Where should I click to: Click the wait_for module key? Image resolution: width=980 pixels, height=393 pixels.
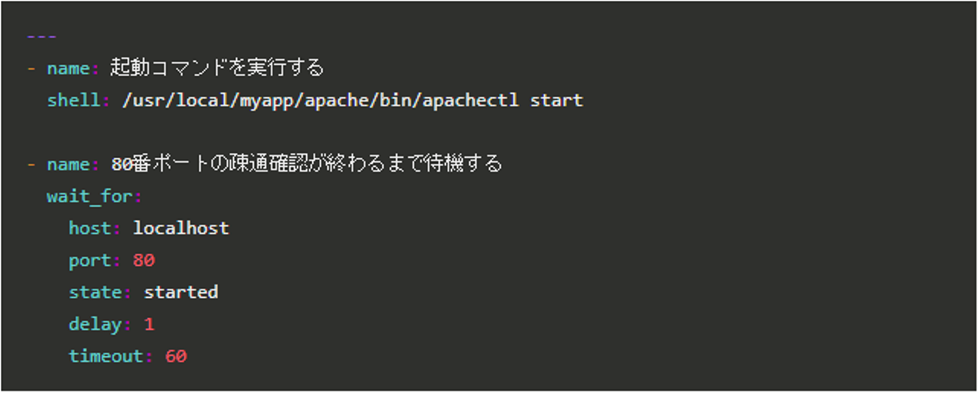point(90,197)
